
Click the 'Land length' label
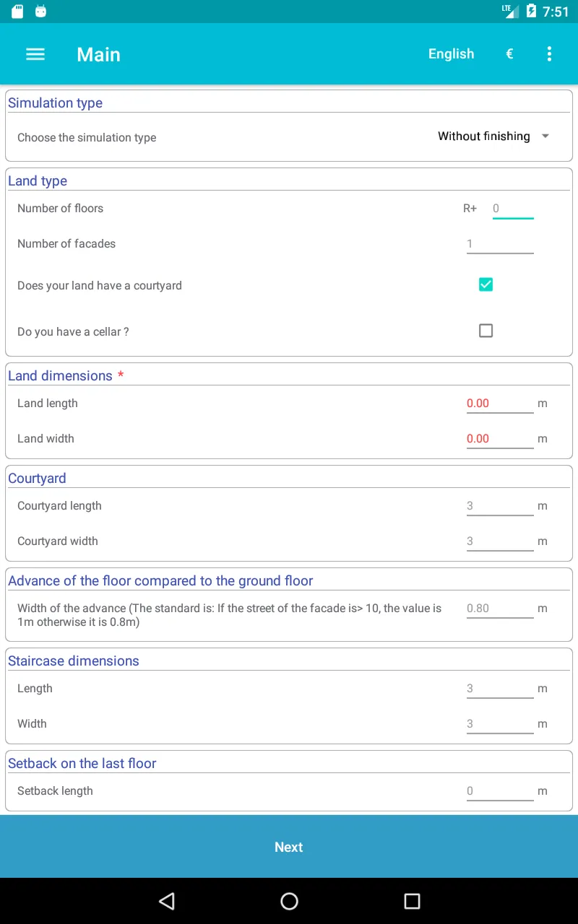point(48,404)
